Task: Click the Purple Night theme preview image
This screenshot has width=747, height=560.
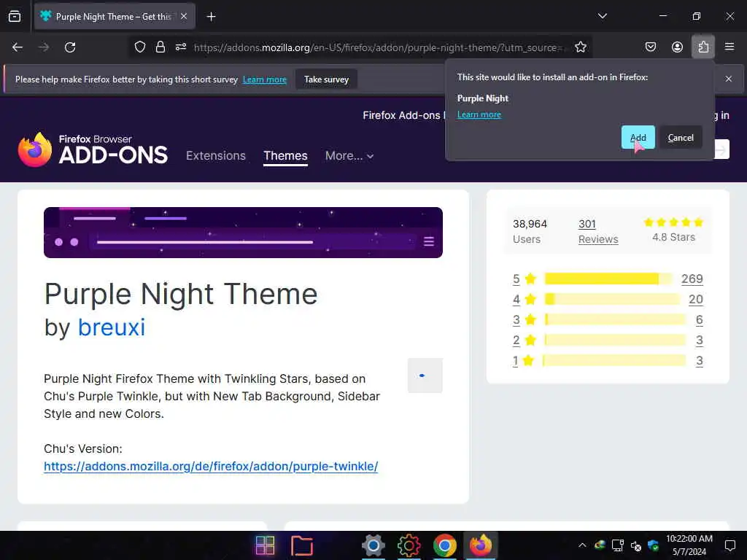Action: (x=243, y=233)
